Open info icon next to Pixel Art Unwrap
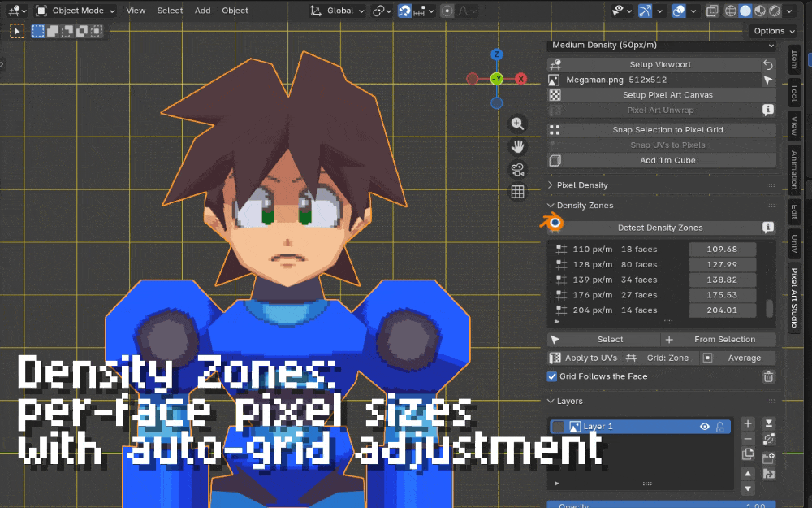This screenshot has height=508, width=812. [768, 110]
